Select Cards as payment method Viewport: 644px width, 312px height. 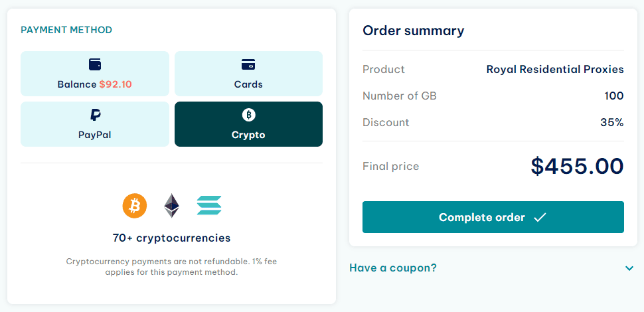pos(248,74)
